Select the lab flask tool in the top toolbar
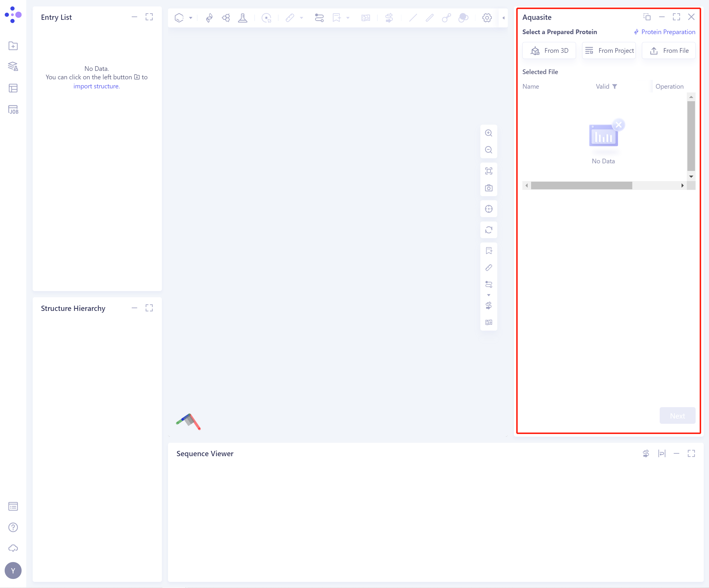Screen dimensions: 709x588 (243, 18)
